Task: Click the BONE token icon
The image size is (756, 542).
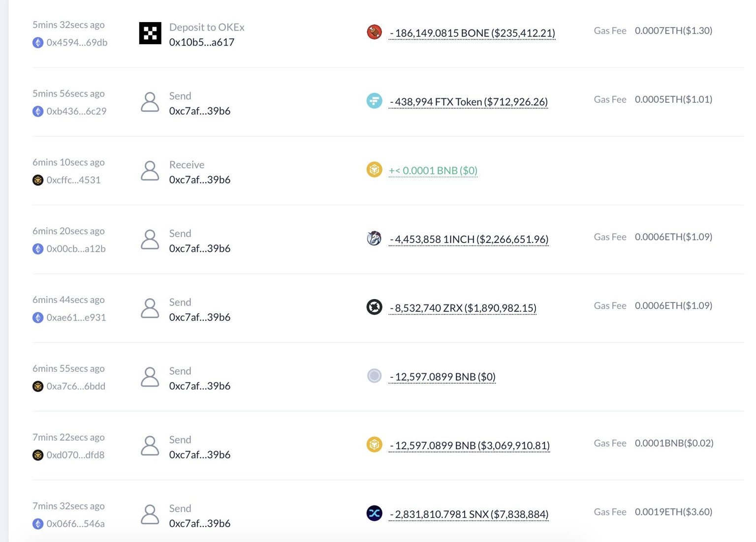Action: coord(375,31)
